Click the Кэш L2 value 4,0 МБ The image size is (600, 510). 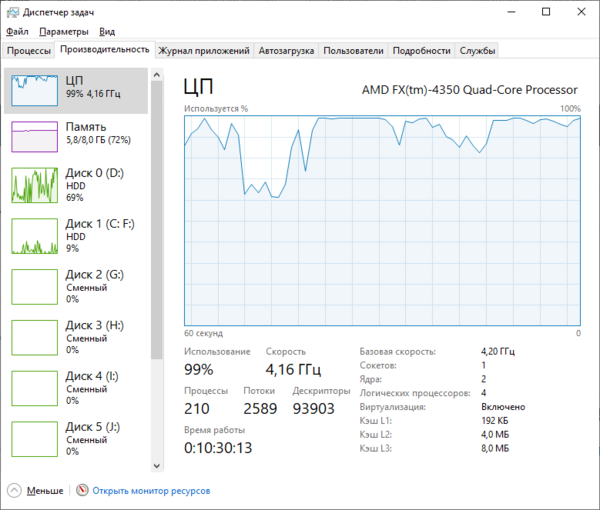[495, 435]
